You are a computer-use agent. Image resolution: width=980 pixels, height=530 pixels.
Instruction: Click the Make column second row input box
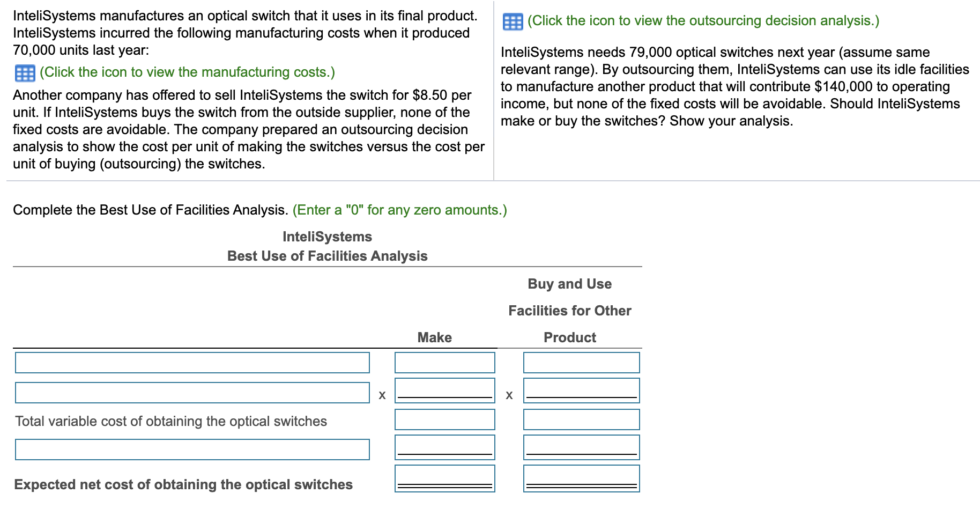[444, 389]
